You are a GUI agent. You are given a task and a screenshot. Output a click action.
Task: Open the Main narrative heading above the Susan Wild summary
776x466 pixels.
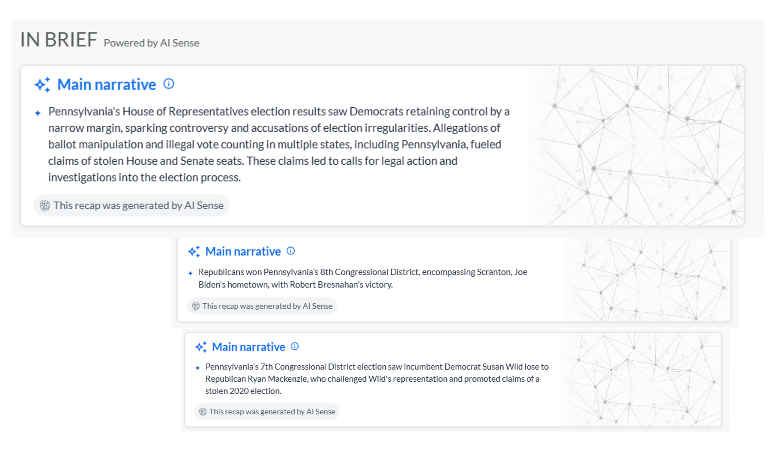pyautogui.click(x=249, y=347)
